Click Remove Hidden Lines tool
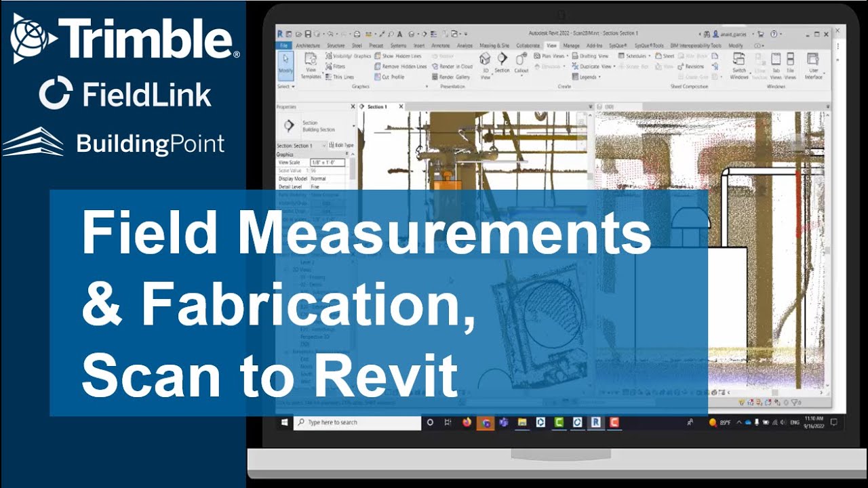The height and width of the screenshot is (488, 868). (401, 66)
